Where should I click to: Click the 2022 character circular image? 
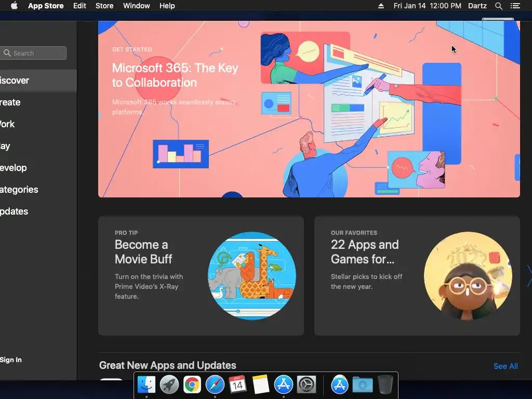(468, 276)
